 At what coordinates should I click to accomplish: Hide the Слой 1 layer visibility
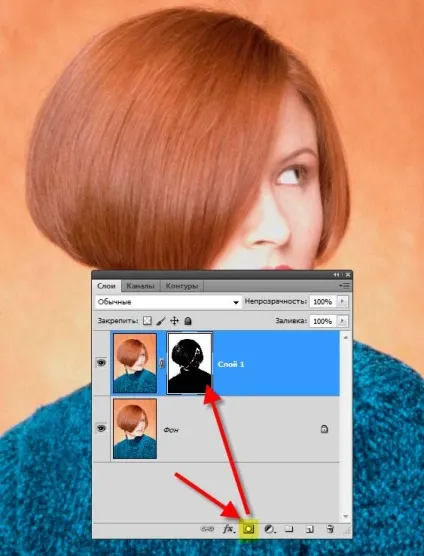[x=101, y=363]
